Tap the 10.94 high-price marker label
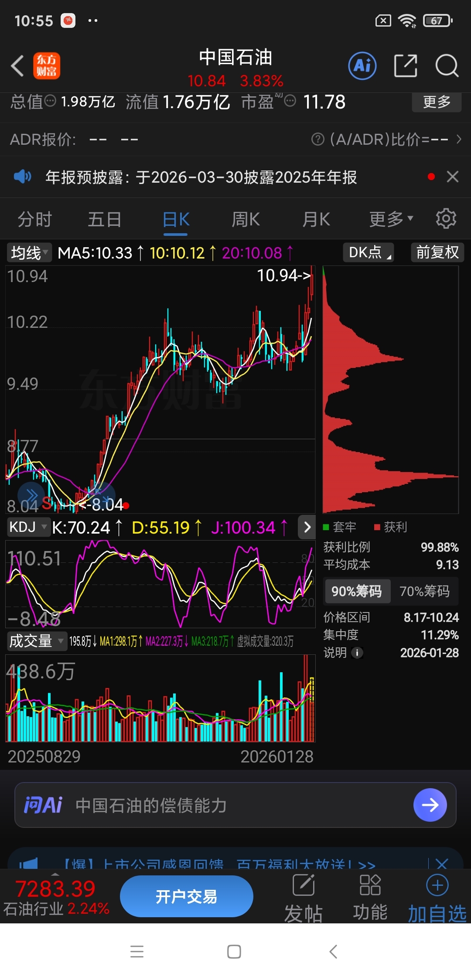The width and height of the screenshot is (471, 980). tap(283, 275)
